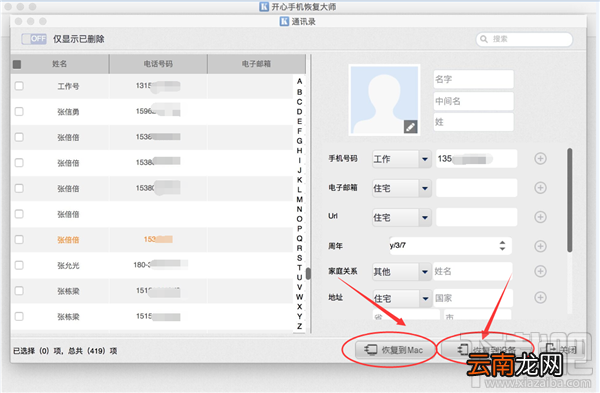Image resolution: width=600 pixels, height=393 pixels.
Task: Check the box for highlighted orange 张倍倍 row
Action: [19, 240]
